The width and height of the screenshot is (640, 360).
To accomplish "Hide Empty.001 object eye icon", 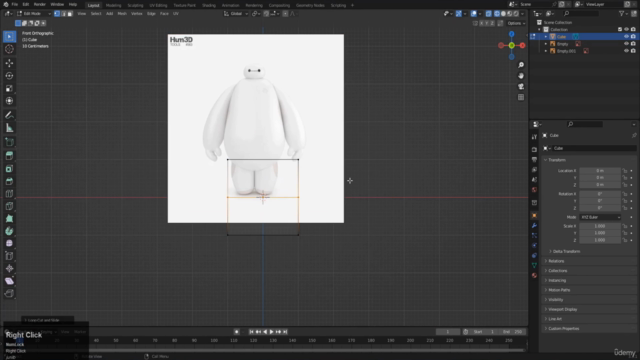I will (x=626, y=51).
